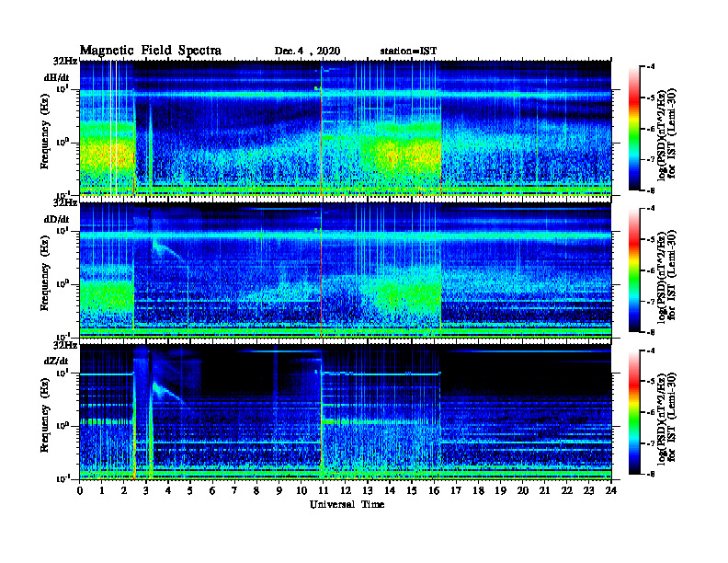This screenshot has height=563, width=728.
Task: Click hour "5" on the Universal Time axis
Action: tap(190, 491)
